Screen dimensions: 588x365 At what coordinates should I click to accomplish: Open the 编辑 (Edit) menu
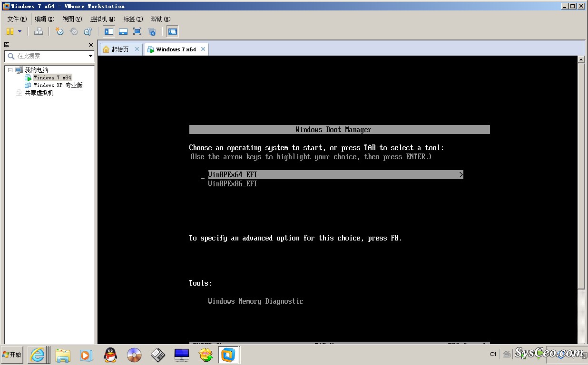click(45, 19)
